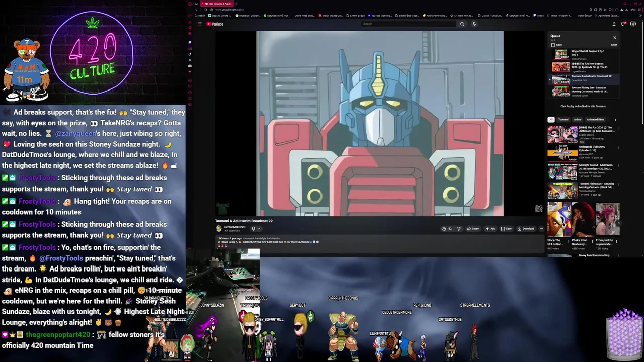
Task: Like the video with thumbs up
Action: pyautogui.click(x=447, y=229)
